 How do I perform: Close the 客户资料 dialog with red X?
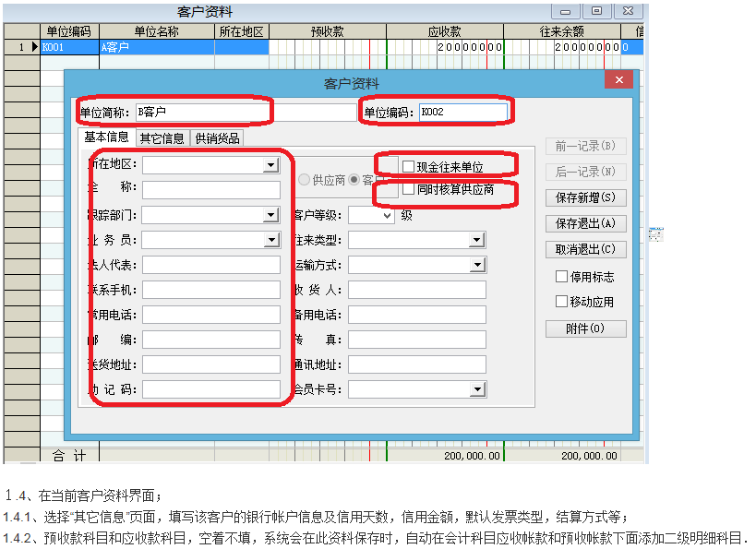(x=619, y=80)
